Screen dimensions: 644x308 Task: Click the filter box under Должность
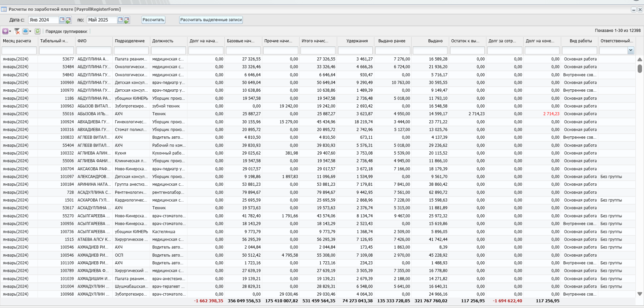(x=168, y=50)
